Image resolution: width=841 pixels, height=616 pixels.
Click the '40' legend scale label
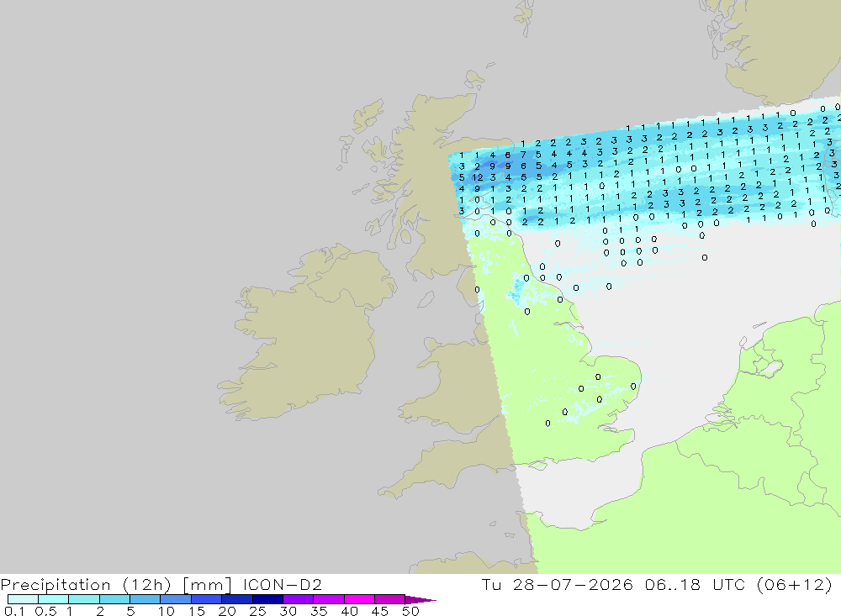pos(349,611)
